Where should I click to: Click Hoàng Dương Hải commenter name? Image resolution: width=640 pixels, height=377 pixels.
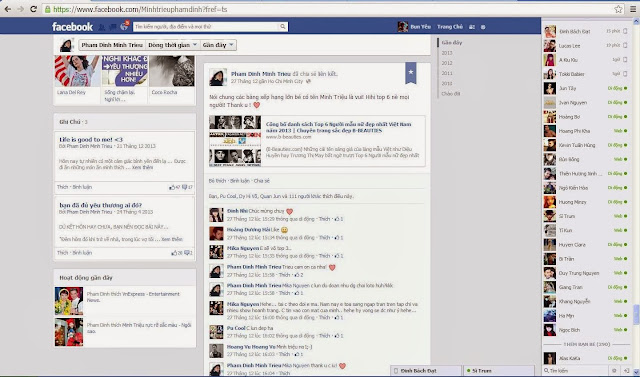coord(248,230)
